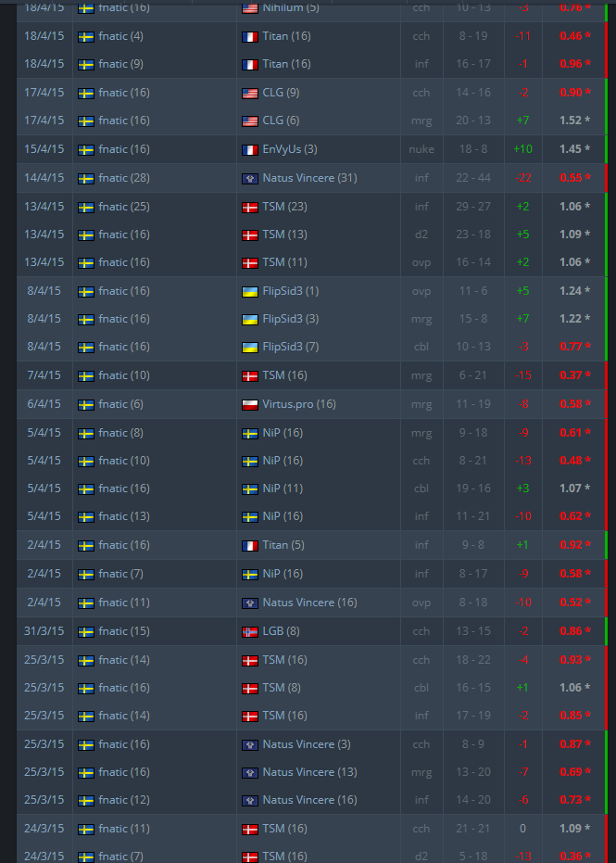Viewport: 616px width, 863px height.
Task: Click the Norwegian flag beside LGB
Action: [250, 632]
